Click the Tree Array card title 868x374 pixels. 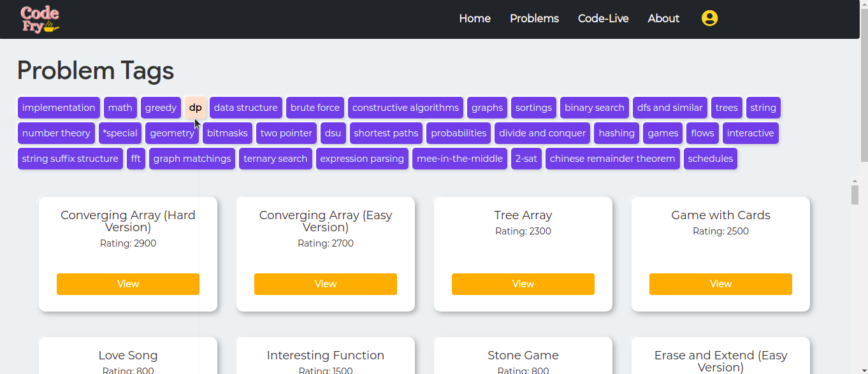tap(523, 215)
